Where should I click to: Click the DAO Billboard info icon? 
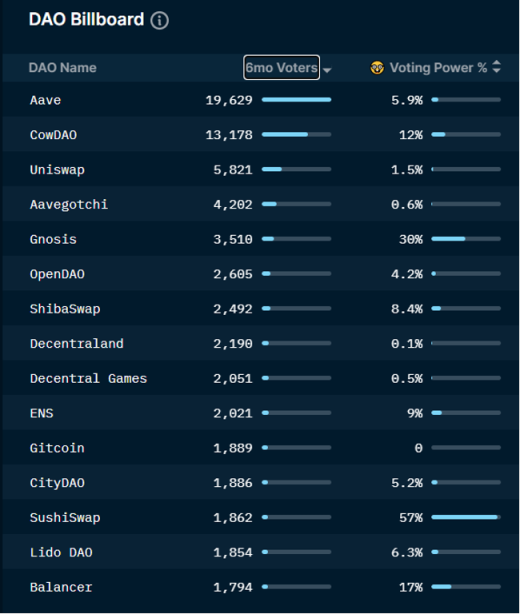[x=159, y=20]
